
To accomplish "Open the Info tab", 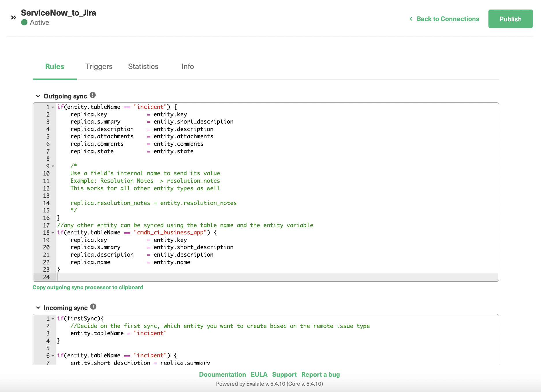I will (x=188, y=67).
